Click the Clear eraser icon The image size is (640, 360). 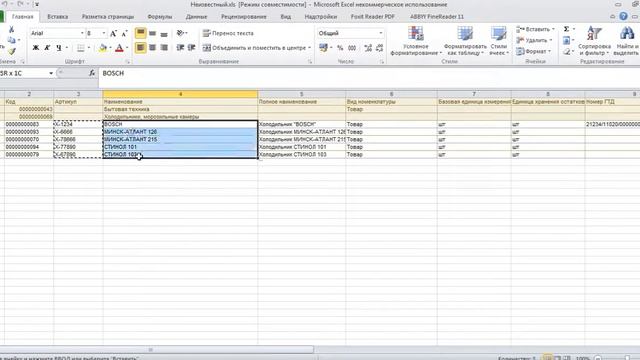point(567,51)
